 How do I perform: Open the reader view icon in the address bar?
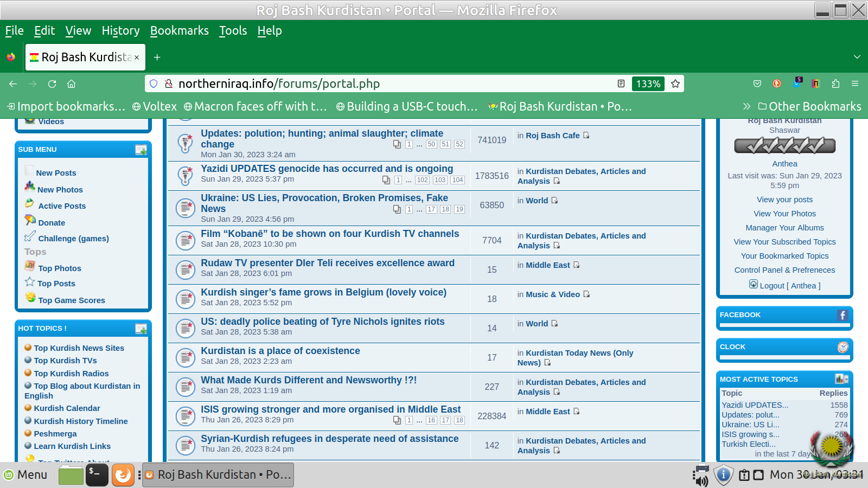pyautogui.click(x=621, y=84)
